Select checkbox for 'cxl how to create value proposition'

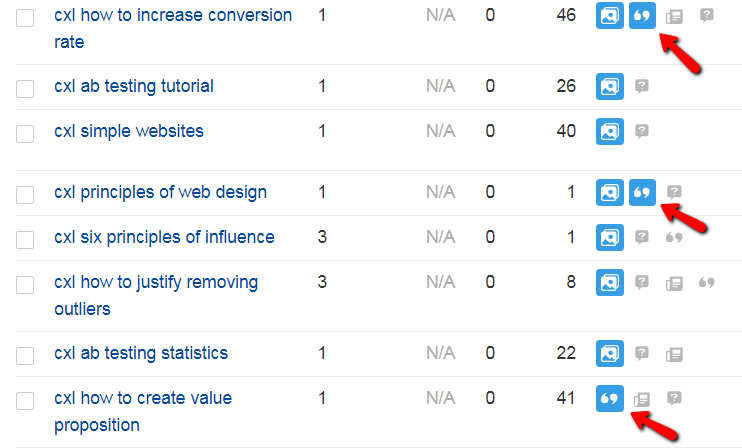coord(25,401)
